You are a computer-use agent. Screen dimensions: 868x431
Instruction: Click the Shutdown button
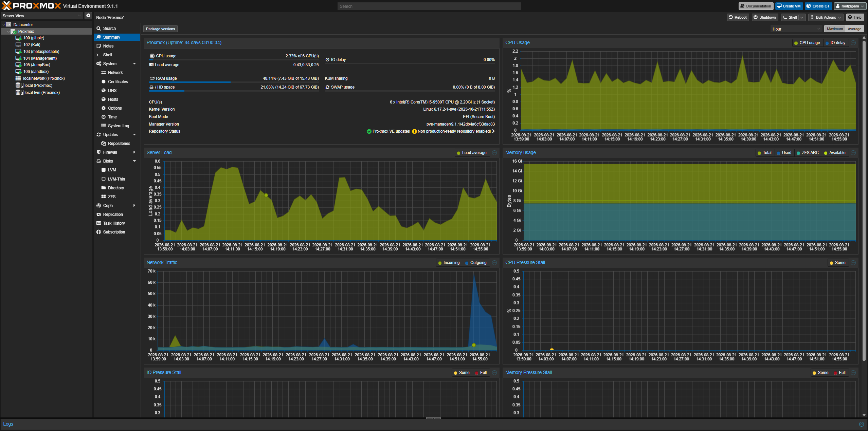point(764,17)
